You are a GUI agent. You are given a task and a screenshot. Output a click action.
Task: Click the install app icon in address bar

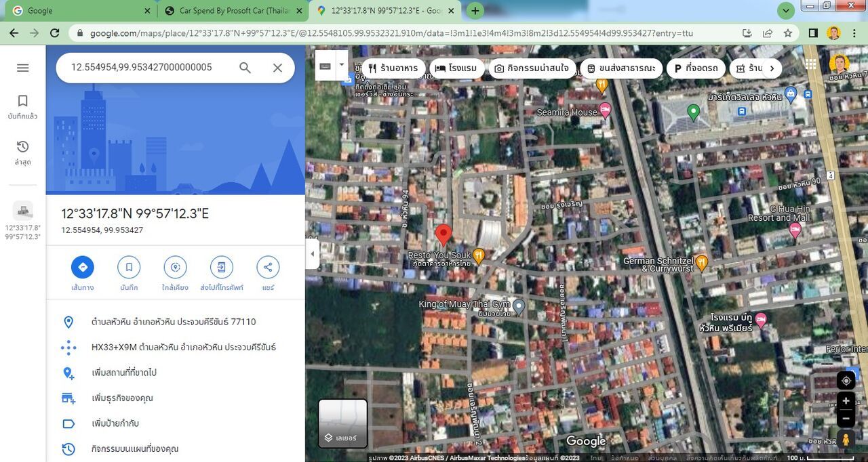[747, 33]
